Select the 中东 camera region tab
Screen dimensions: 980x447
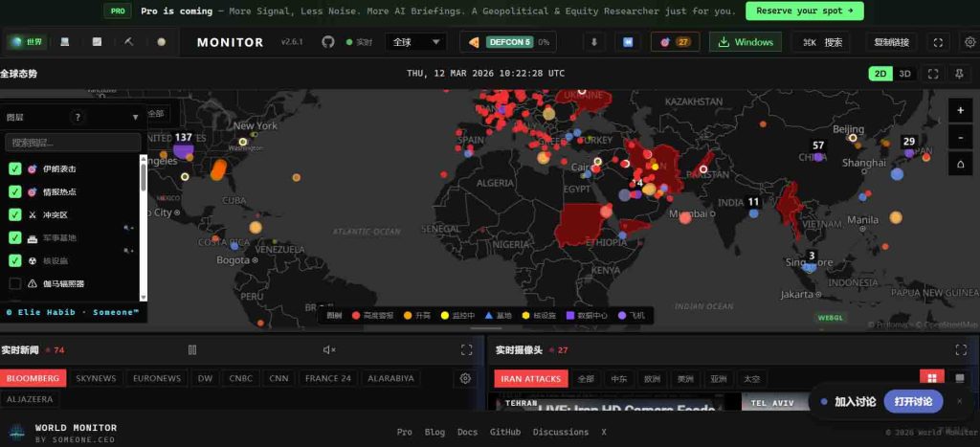point(619,378)
